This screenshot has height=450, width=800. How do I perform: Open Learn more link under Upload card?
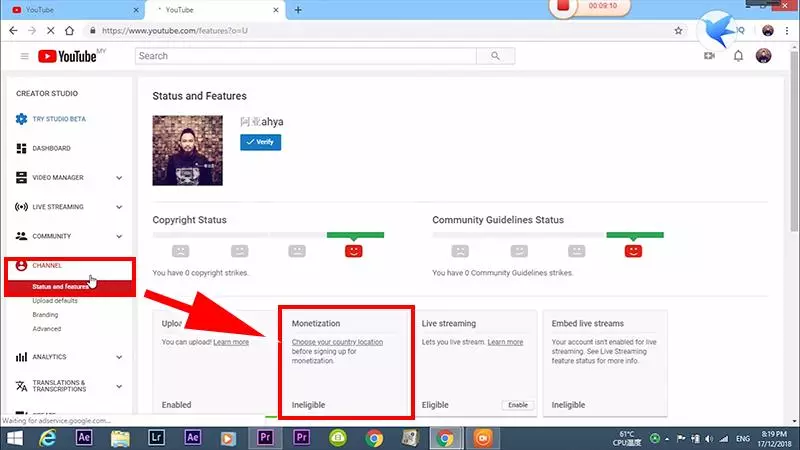(231, 342)
